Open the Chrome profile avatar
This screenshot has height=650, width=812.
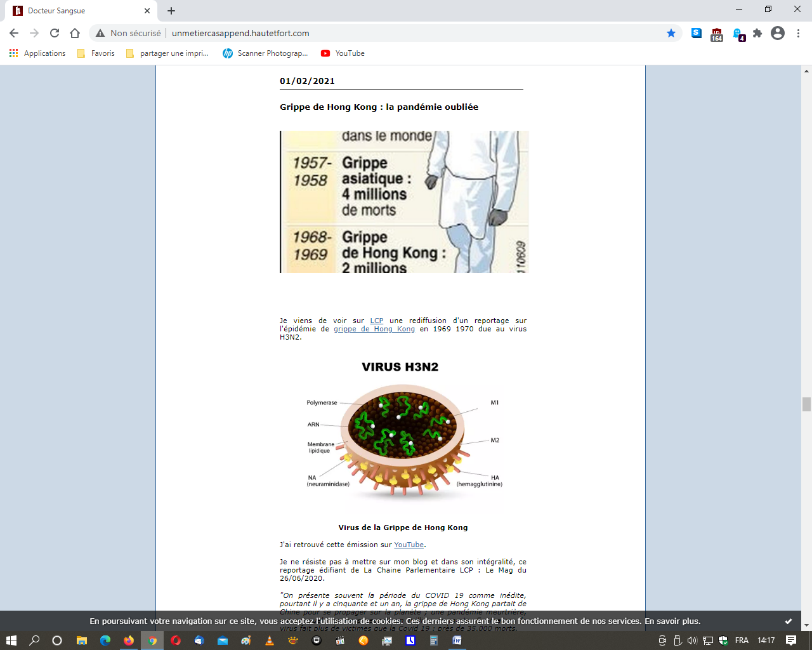pos(778,33)
